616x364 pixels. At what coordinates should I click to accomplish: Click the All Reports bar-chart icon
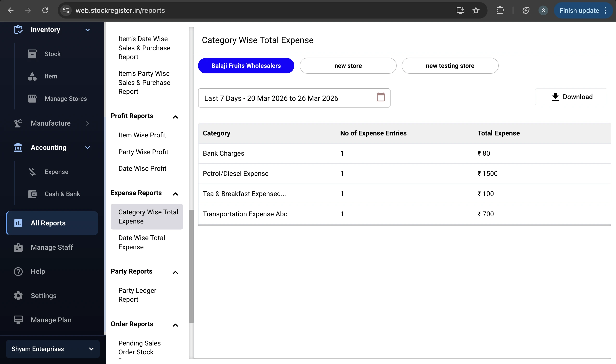(x=18, y=223)
